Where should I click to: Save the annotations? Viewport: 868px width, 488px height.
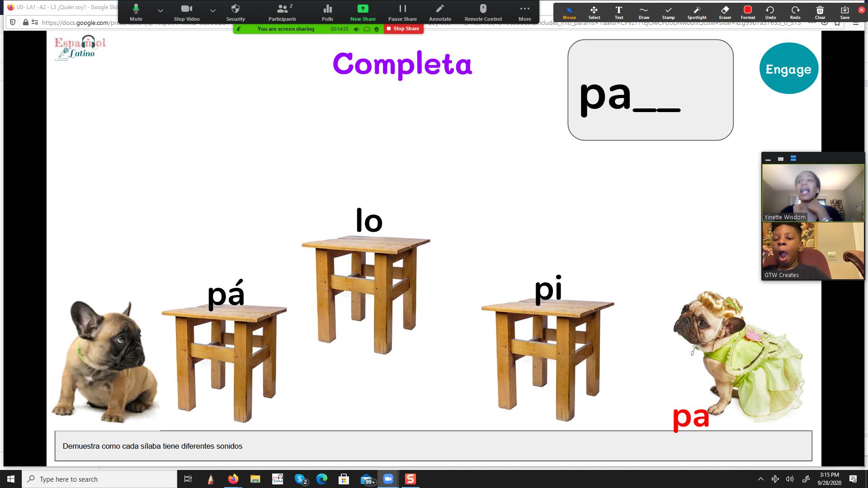click(844, 12)
